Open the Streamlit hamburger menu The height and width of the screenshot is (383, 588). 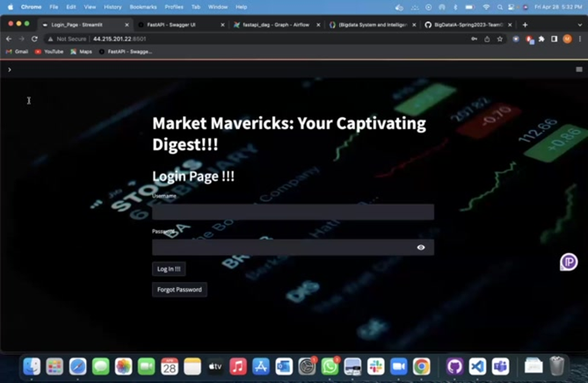point(578,69)
